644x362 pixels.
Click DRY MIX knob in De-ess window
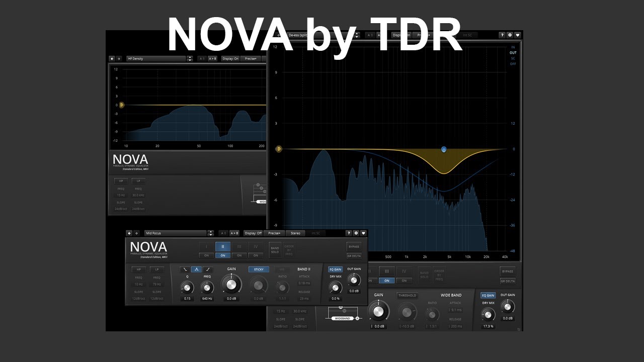tap(488, 315)
